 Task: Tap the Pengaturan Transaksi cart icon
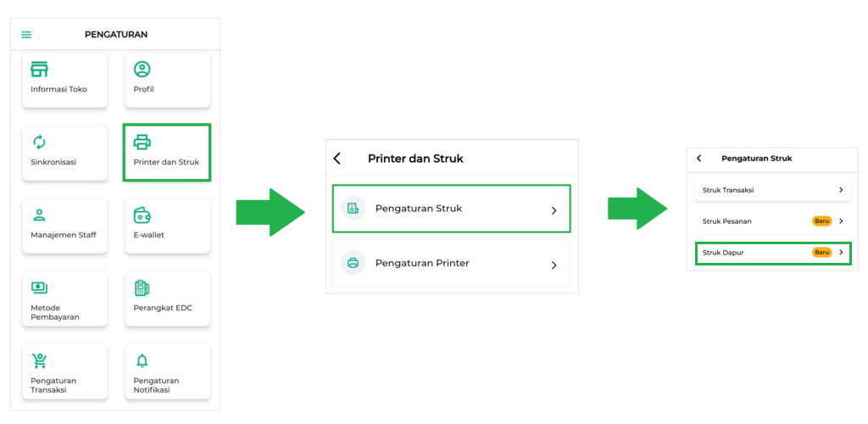[39, 360]
